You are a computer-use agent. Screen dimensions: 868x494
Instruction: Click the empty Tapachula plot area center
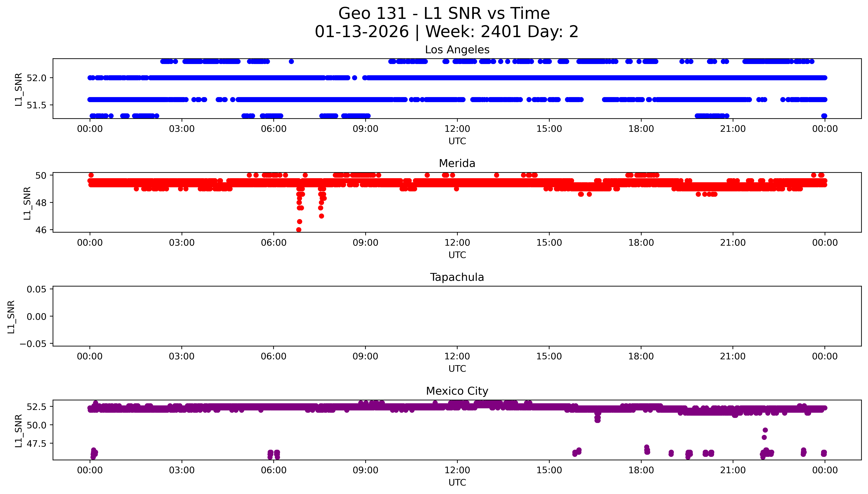click(x=457, y=316)
